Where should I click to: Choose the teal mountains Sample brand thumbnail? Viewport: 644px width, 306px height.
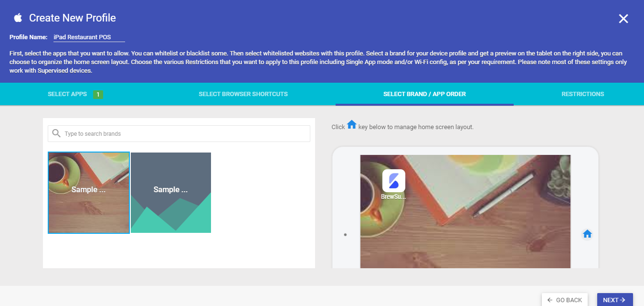pos(171,193)
